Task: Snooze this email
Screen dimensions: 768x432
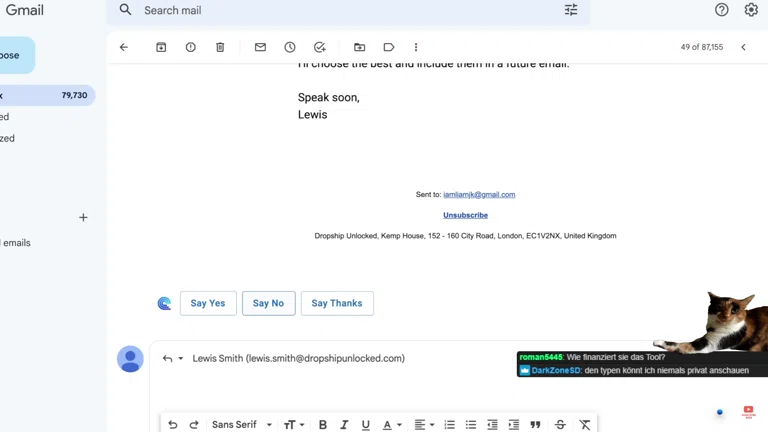Action: (290, 47)
